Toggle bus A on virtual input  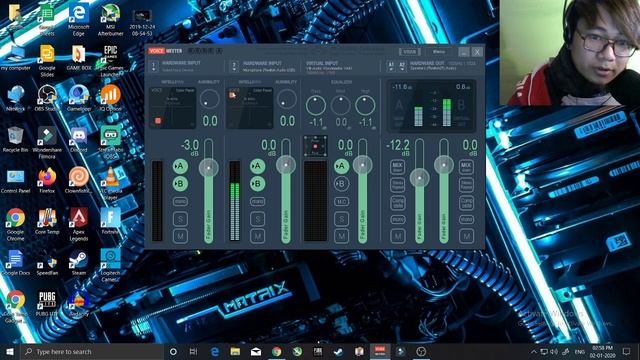(341, 166)
